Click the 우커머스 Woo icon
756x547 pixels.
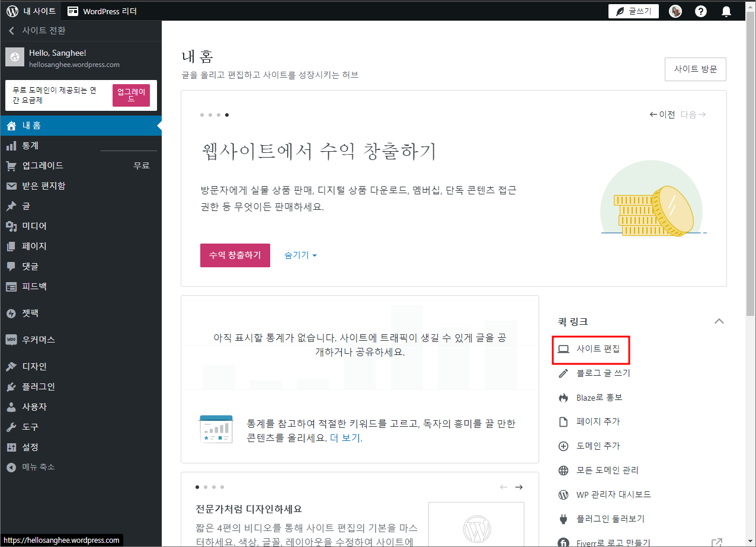11,340
